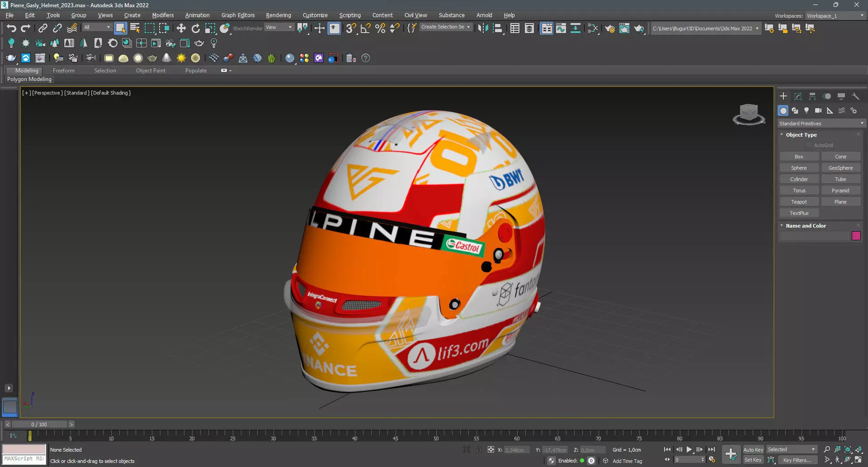The image size is (868, 467).
Task: Choose the Select and Scale tool
Action: point(210,29)
